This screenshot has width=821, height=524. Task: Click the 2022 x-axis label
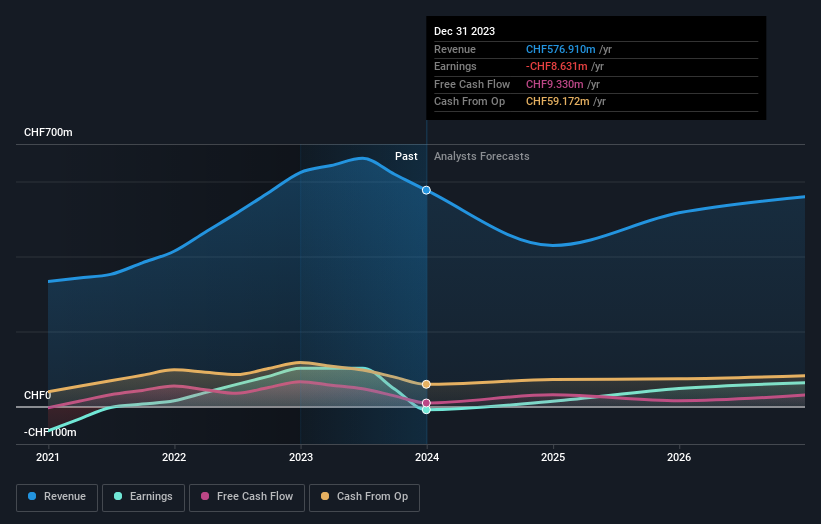(x=174, y=458)
